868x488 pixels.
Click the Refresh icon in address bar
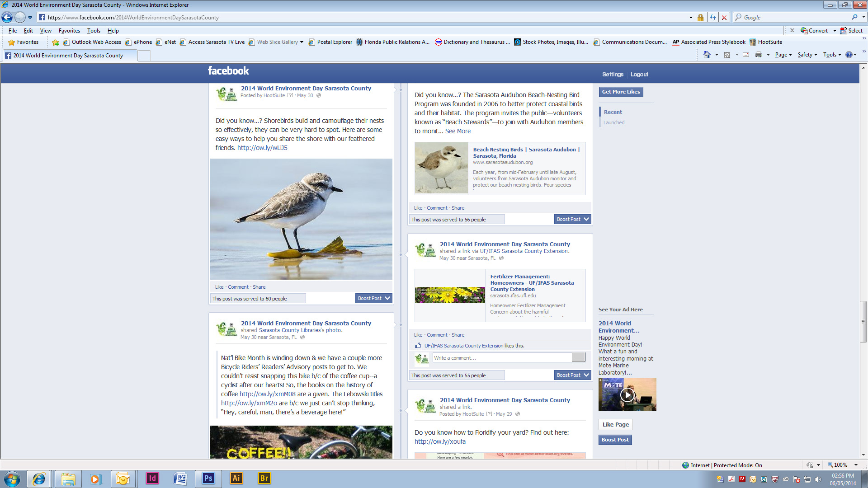[x=713, y=18]
